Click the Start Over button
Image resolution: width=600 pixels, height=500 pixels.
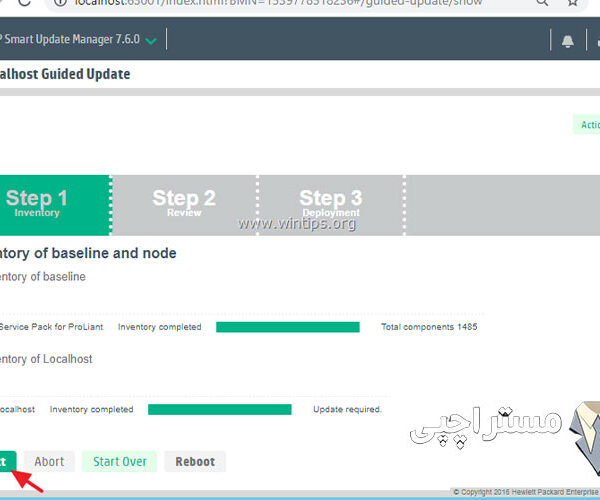click(x=119, y=461)
